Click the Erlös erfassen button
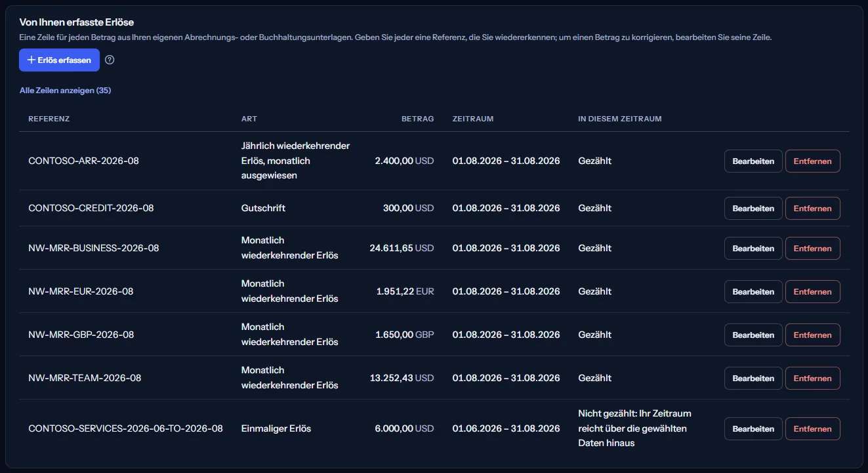 [x=59, y=60]
